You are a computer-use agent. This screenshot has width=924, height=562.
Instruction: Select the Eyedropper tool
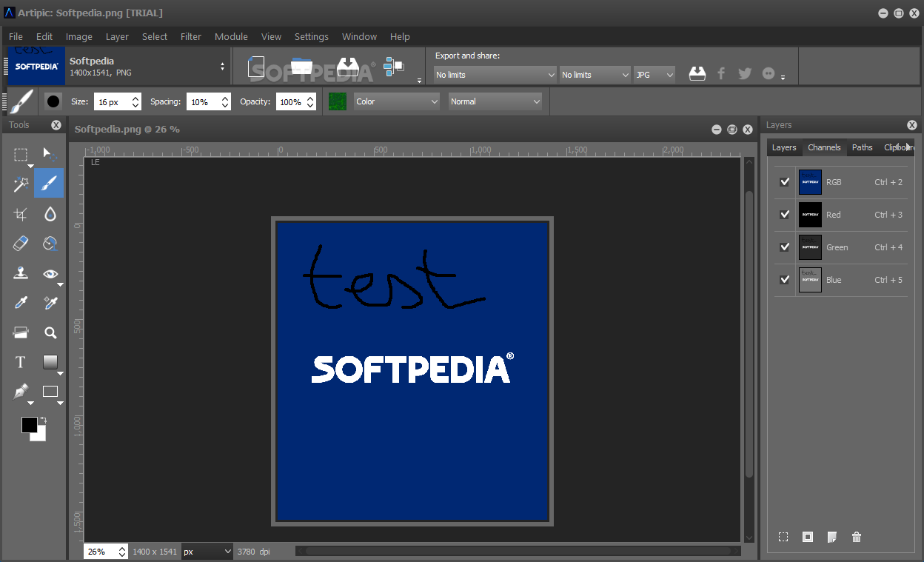[x=21, y=303]
